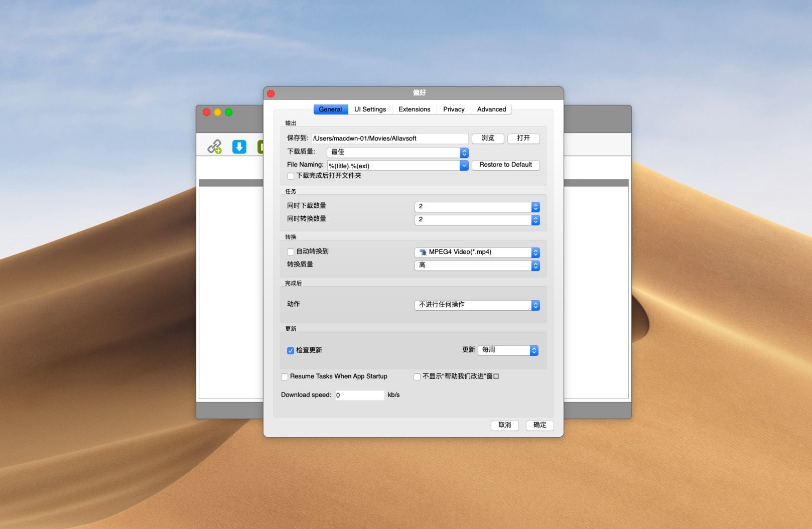812x529 pixels.
Task: Click the Restore to Default button
Action: (505, 165)
